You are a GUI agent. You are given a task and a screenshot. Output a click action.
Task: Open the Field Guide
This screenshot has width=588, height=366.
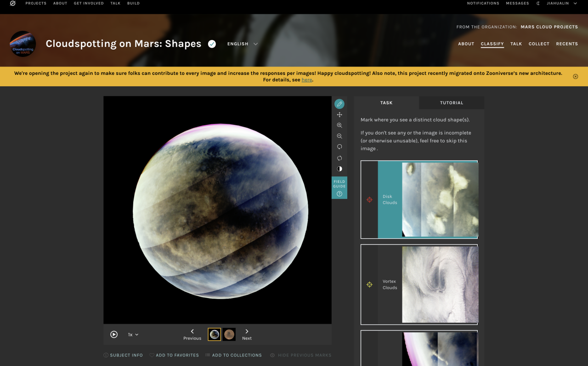[339, 187]
